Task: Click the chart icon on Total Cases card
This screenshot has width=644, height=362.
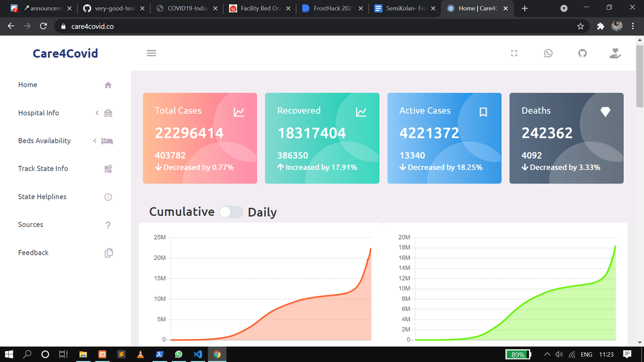Action: coord(239,112)
